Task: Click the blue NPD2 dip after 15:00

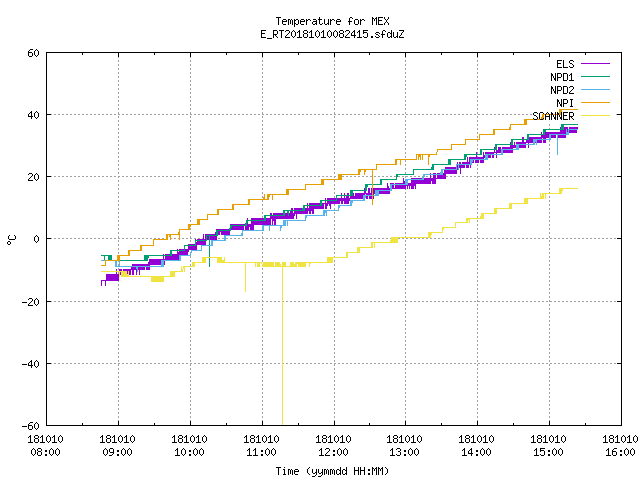Action: click(x=558, y=146)
